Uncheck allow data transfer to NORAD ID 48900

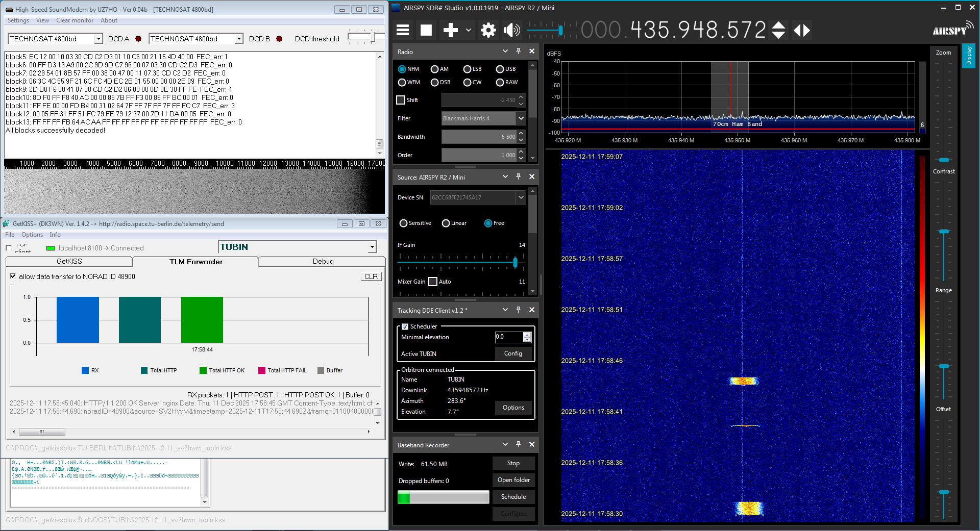tap(13, 276)
